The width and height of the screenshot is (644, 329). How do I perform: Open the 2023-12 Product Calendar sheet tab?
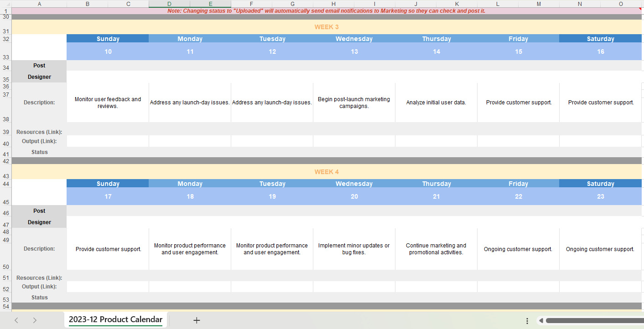coord(115,319)
